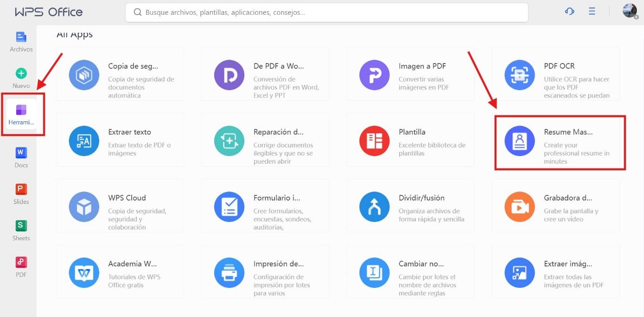This screenshot has height=317, width=644.
Task: Click the search magnifier icon
Action: [x=137, y=12]
